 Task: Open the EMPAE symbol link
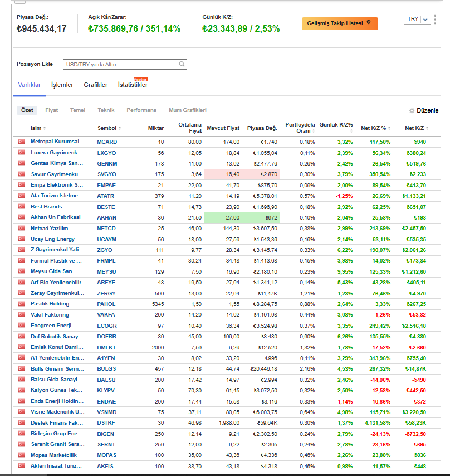(106, 185)
